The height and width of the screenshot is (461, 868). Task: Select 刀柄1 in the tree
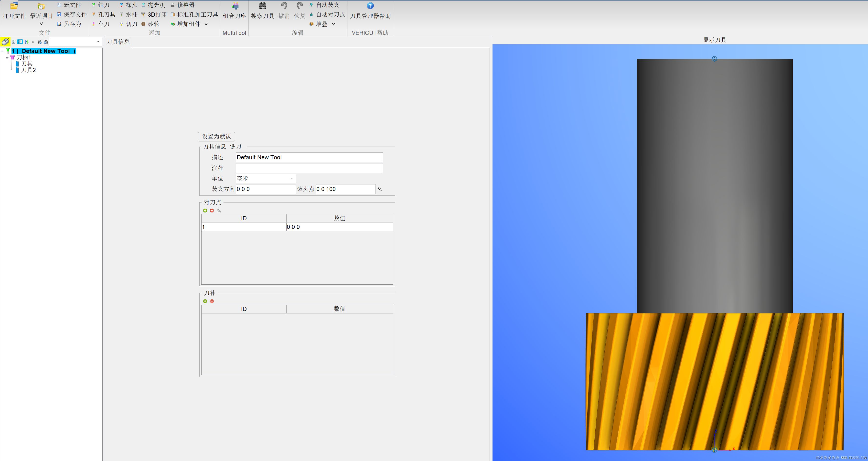pyautogui.click(x=24, y=57)
